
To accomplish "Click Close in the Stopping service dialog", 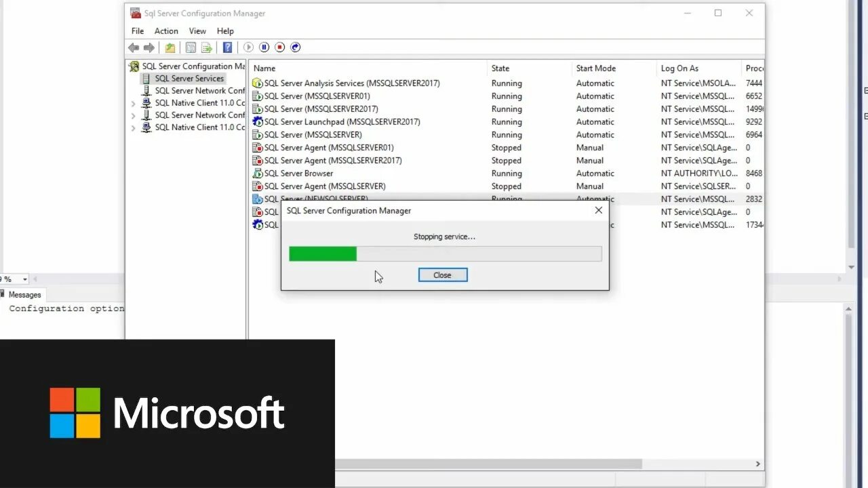I will 443,275.
